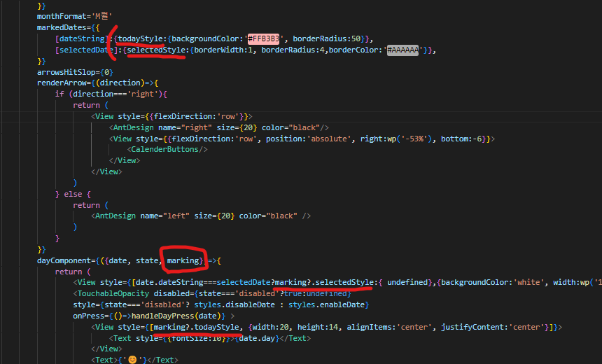Screen dimensions: 602x364
Task: Click marking?.todayStyle expression
Action: point(196,327)
